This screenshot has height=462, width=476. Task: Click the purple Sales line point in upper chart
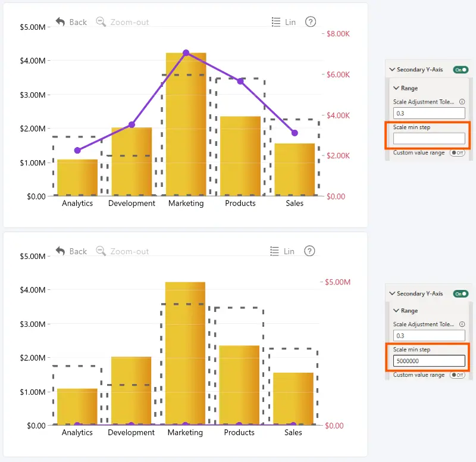point(295,133)
